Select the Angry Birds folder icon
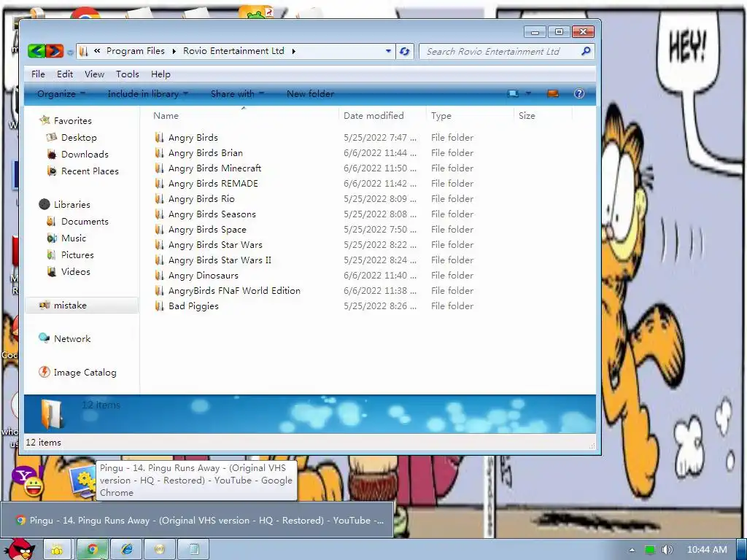The width and height of the screenshot is (747, 560). click(x=159, y=138)
